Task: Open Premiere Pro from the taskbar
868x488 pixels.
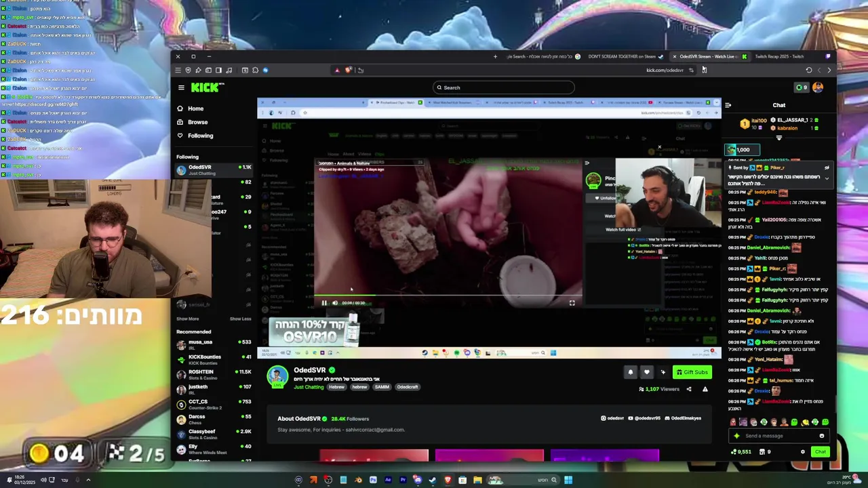Action: (403, 480)
